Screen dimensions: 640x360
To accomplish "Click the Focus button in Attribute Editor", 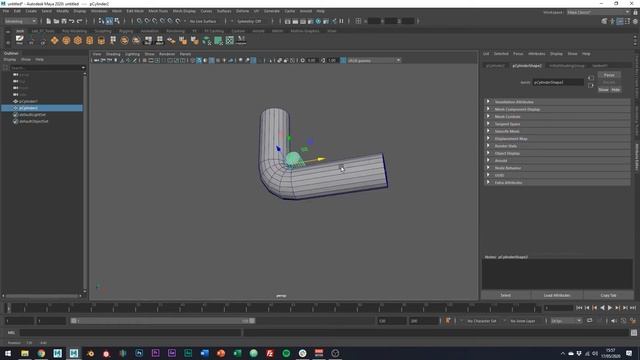I will click(609, 75).
